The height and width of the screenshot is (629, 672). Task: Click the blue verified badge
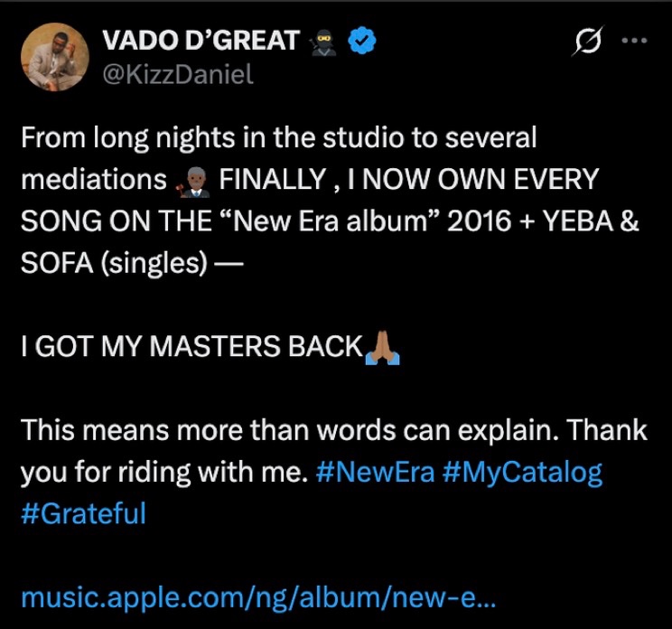click(x=361, y=41)
